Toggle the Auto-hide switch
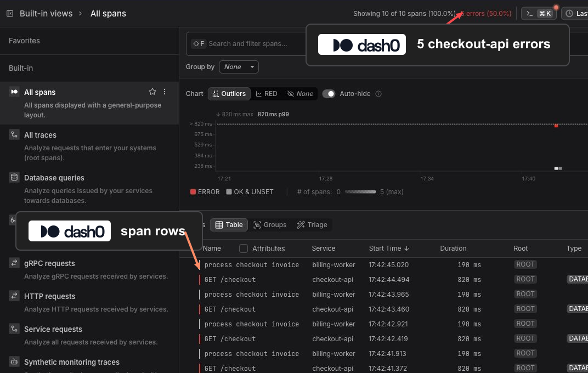 pos(329,94)
